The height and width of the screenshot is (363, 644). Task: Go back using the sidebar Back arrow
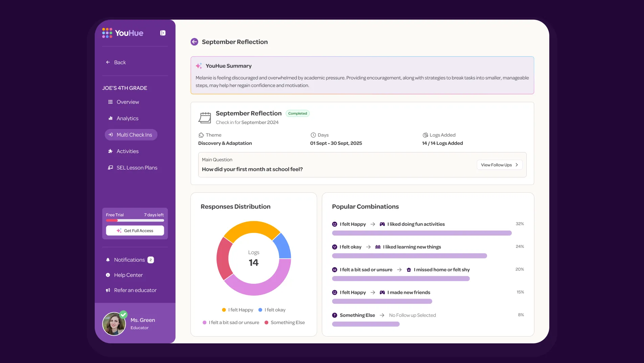[x=108, y=62]
